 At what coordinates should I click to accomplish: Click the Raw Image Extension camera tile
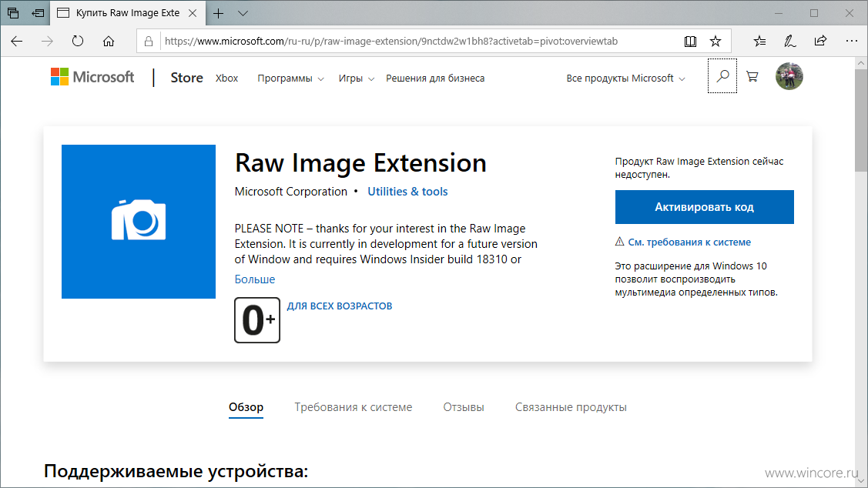point(139,222)
